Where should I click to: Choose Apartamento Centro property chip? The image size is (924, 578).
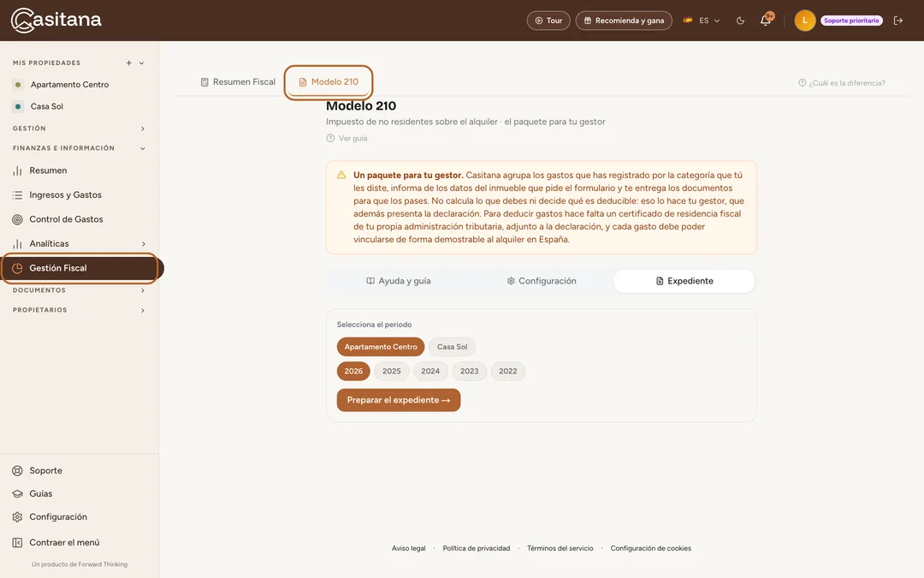pyautogui.click(x=381, y=347)
